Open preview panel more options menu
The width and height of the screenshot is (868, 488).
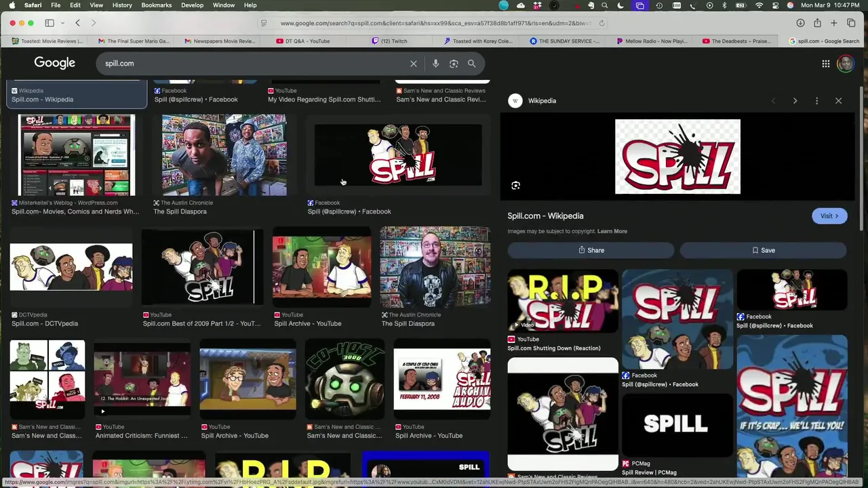[x=816, y=101]
